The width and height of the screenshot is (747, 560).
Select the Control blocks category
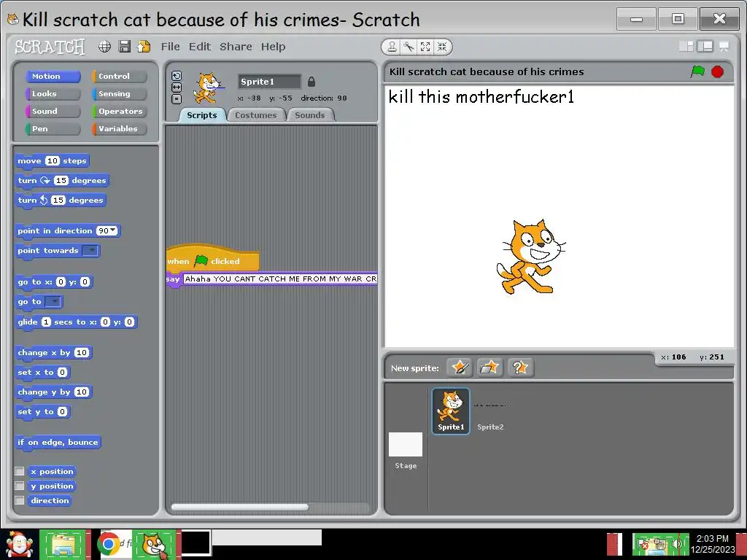click(x=119, y=76)
